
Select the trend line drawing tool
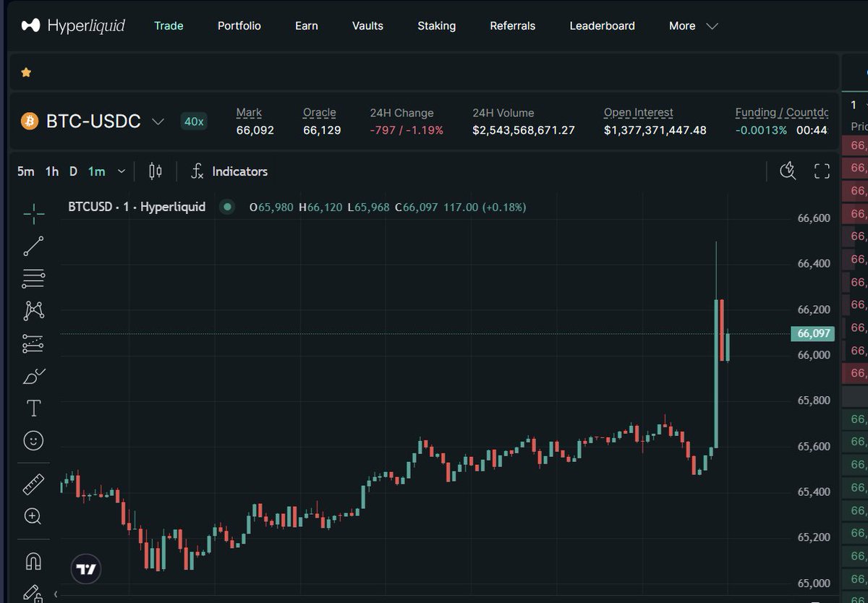point(34,246)
